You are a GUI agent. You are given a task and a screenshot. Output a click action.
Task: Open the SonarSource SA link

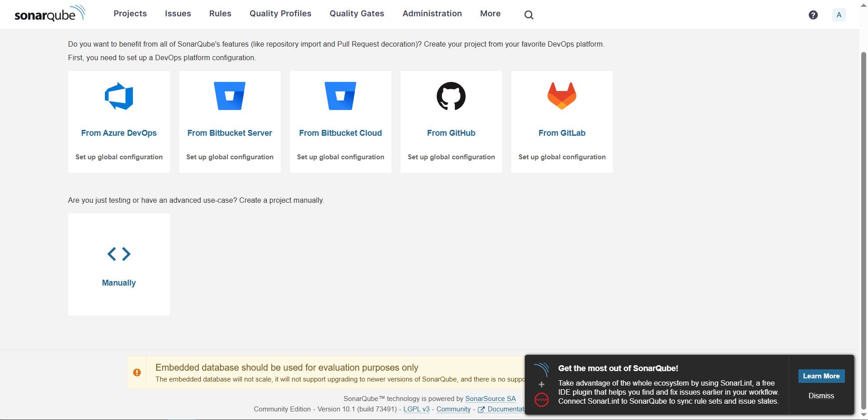491,399
